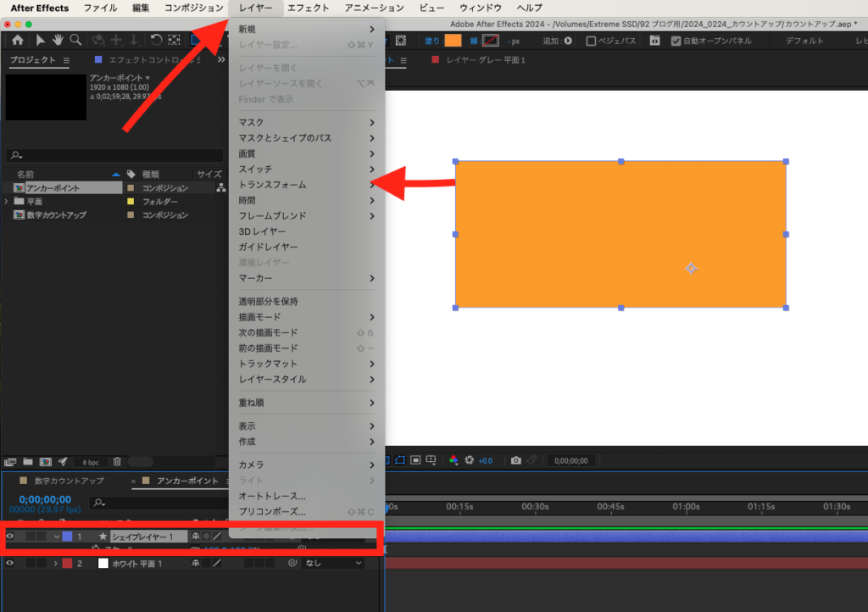Select the Zoom magnifier tool
Screen dimensions: 868x612
(x=75, y=40)
